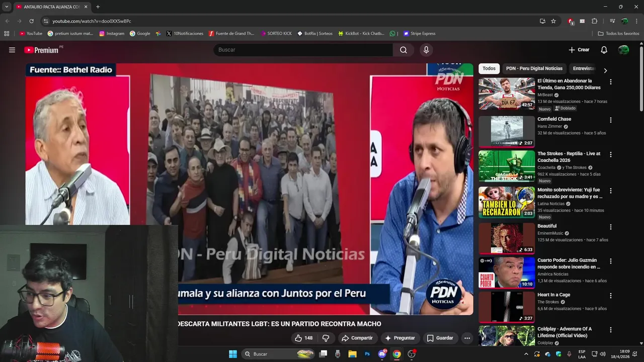This screenshot has height=362, width=644.
Task: Open tab search dropdown in Chrome
Action: 7,7
